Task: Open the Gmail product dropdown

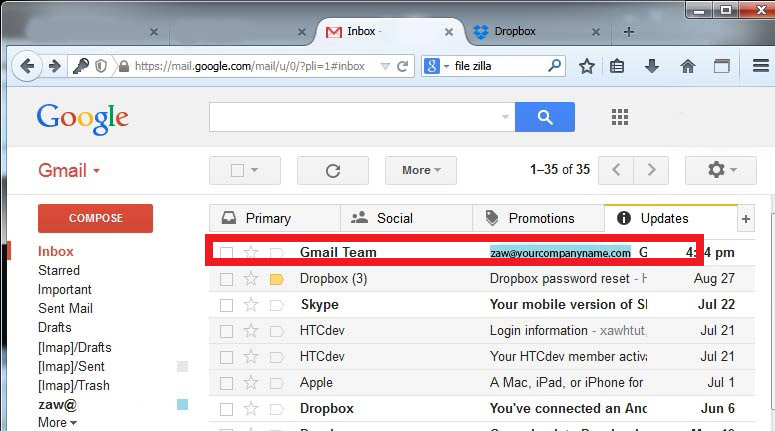Action: point(69,171)
